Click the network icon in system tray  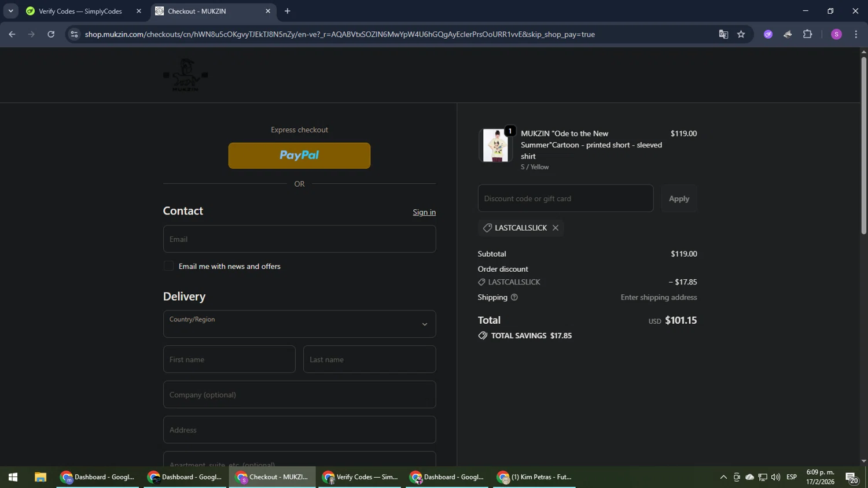763,477
